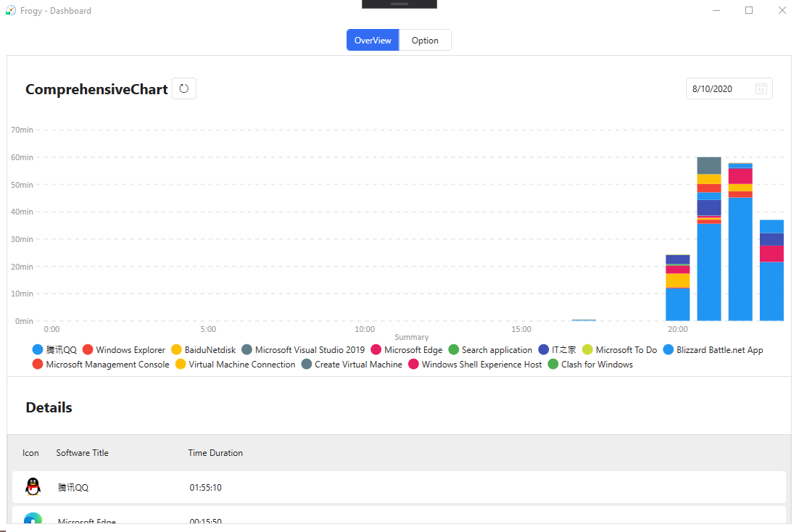Image resolution: width=799 pixels, height=532 pixels.
Task: Click the 腾讯QQ penguin icon in Details
Action: (x=33, y=487)
